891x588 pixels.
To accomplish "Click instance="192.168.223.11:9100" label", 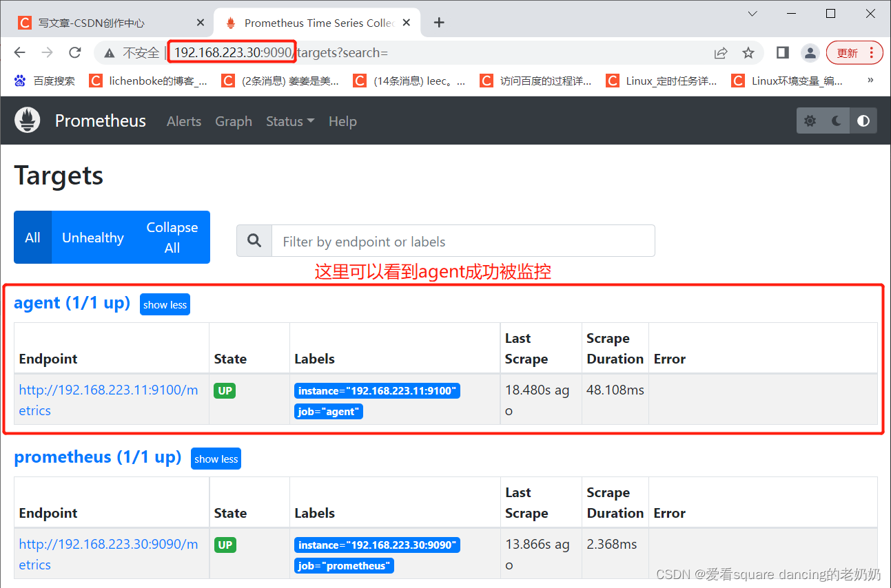I will click(377, 391).
